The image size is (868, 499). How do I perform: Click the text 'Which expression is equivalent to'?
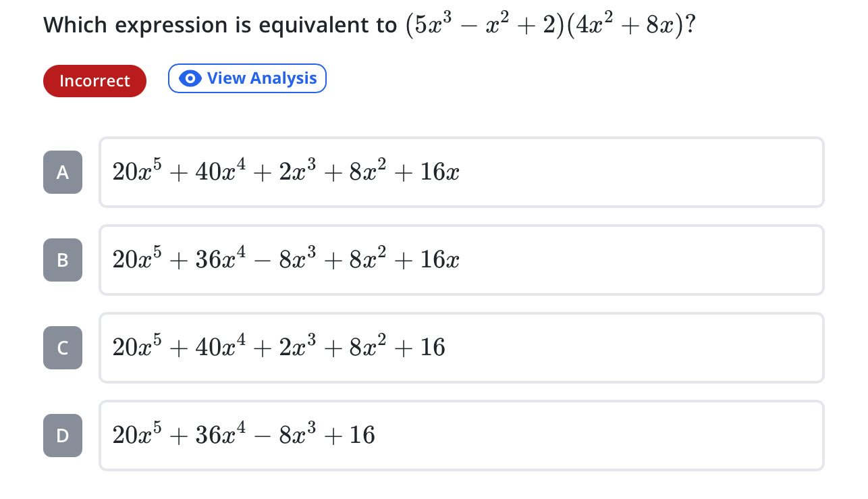coord(220,26)
